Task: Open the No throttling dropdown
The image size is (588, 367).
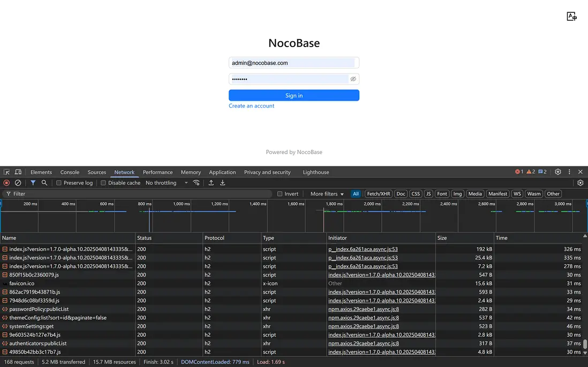Action: (167, 183)
